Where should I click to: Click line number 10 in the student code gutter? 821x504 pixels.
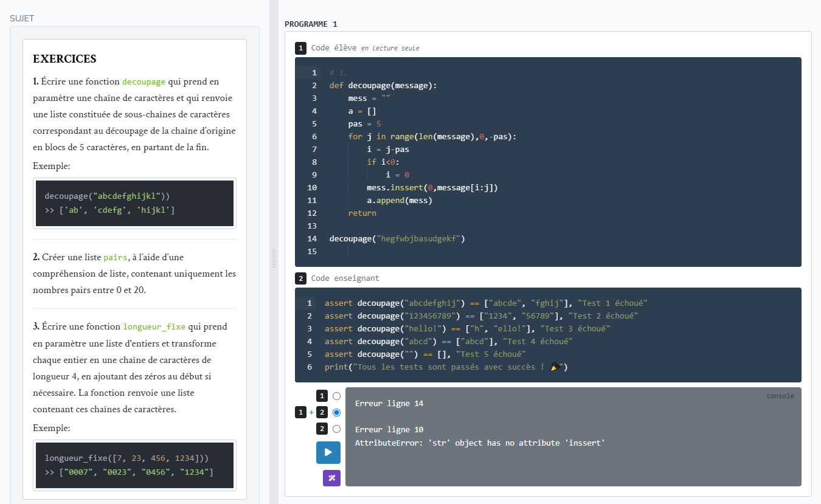312,188
